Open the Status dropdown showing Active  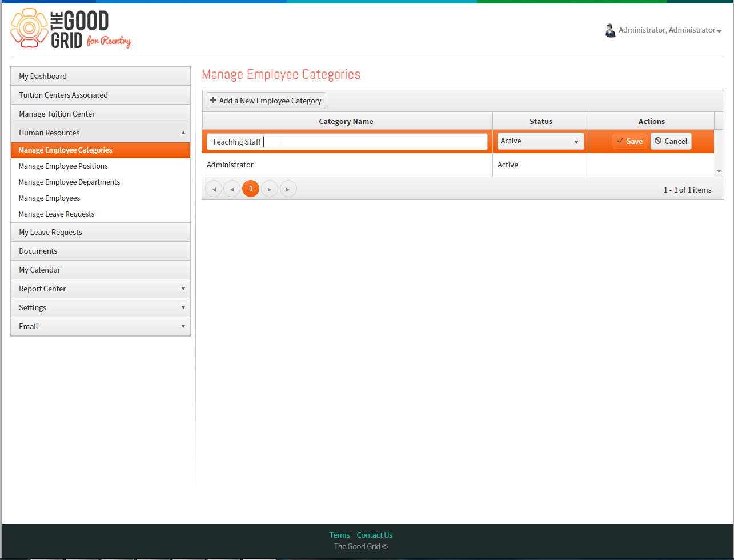tap(541, 141)
